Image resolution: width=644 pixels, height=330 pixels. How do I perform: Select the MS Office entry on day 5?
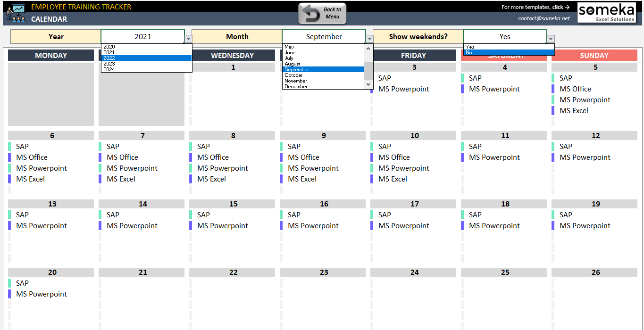(575, 89)
